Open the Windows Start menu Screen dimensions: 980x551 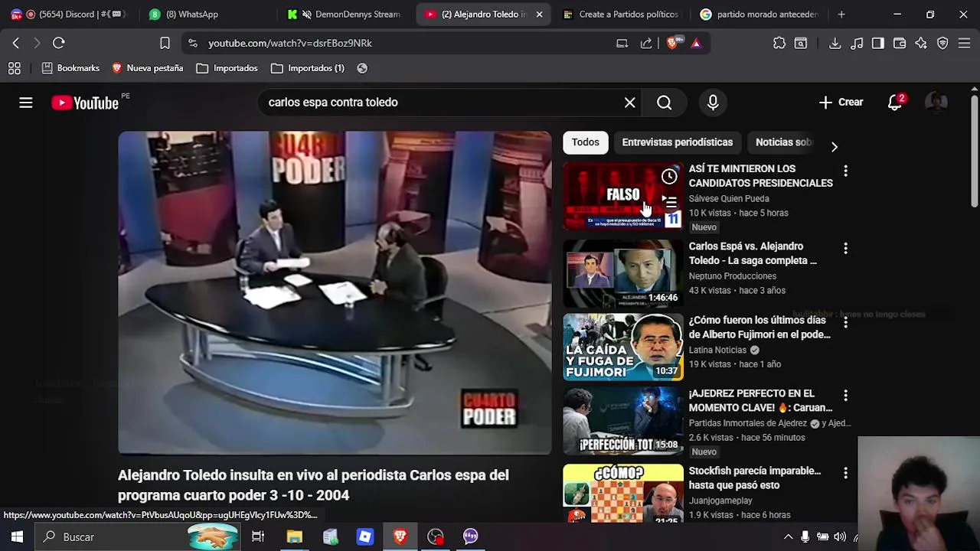pos(17,536)
